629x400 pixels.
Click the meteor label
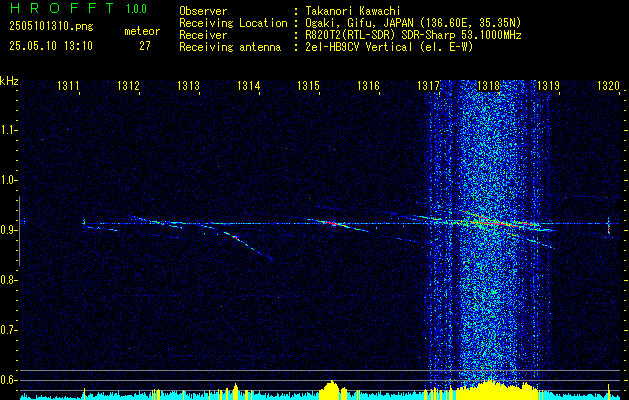click(142, 31)
